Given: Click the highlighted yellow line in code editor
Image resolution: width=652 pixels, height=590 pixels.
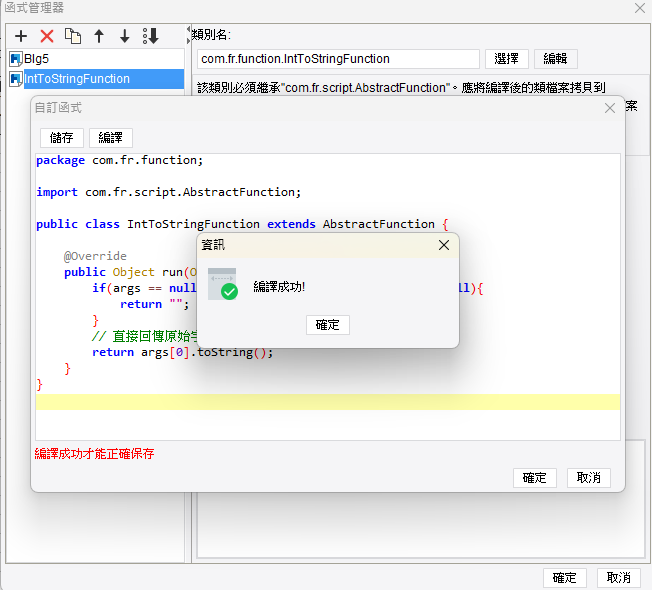Looking at the screenshot, I should click(x=328, y=402).
